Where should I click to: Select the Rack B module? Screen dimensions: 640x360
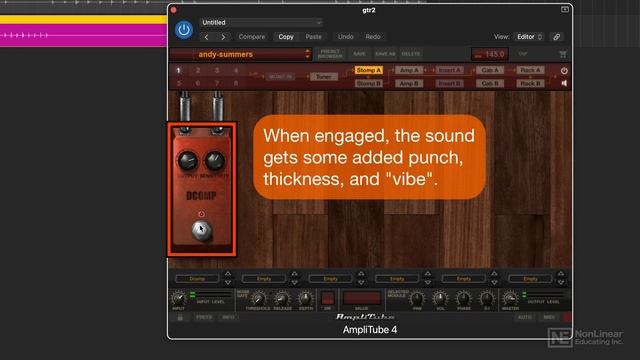pos(530,83)
